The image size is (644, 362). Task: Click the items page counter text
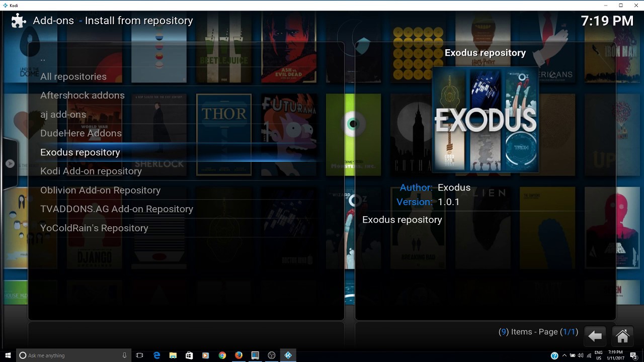click(x=538, y=332)
